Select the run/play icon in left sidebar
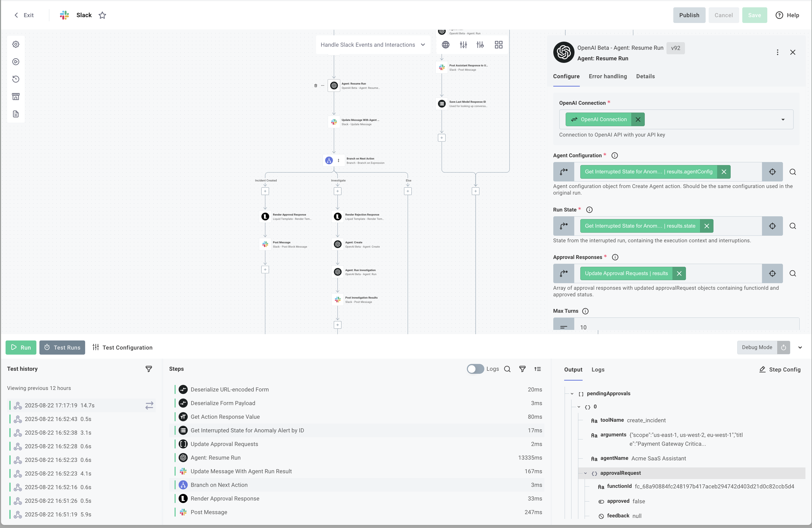This screenshot has height=528, width=812. (x=16, y=62)
